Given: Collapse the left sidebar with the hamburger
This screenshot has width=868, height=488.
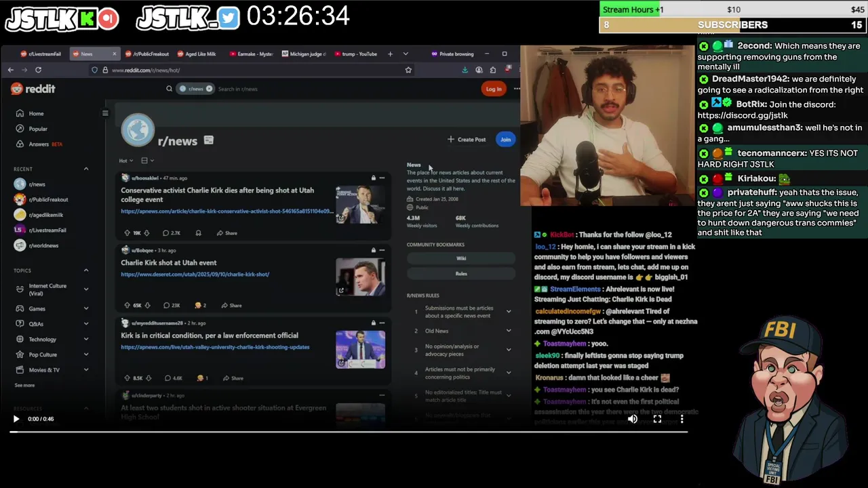Looking at the screenshot, I should pos(105,113).
